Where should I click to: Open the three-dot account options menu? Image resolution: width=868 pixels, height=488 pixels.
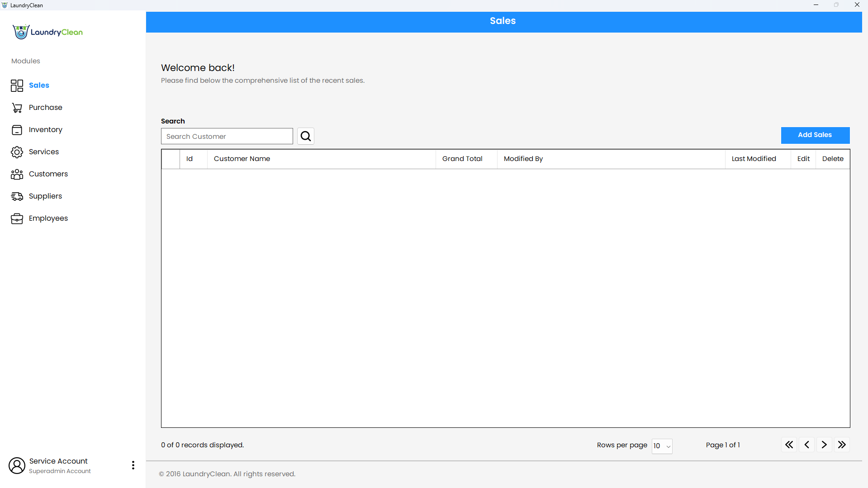[133, 465]
